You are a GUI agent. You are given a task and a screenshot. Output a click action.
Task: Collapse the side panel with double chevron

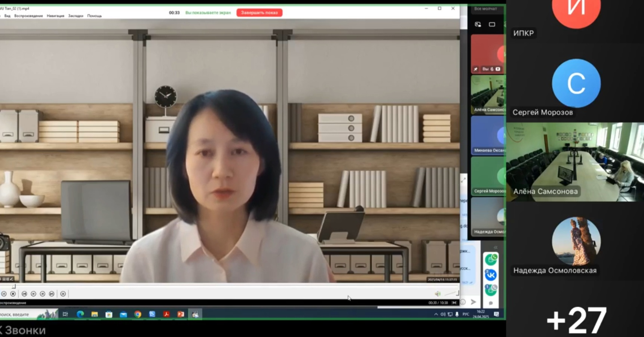[496, 248]
